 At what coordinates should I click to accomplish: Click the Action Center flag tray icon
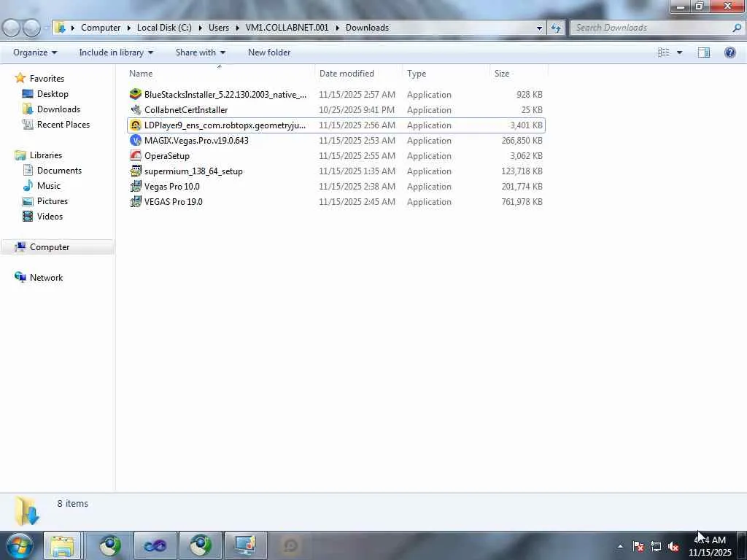(638, 546)
